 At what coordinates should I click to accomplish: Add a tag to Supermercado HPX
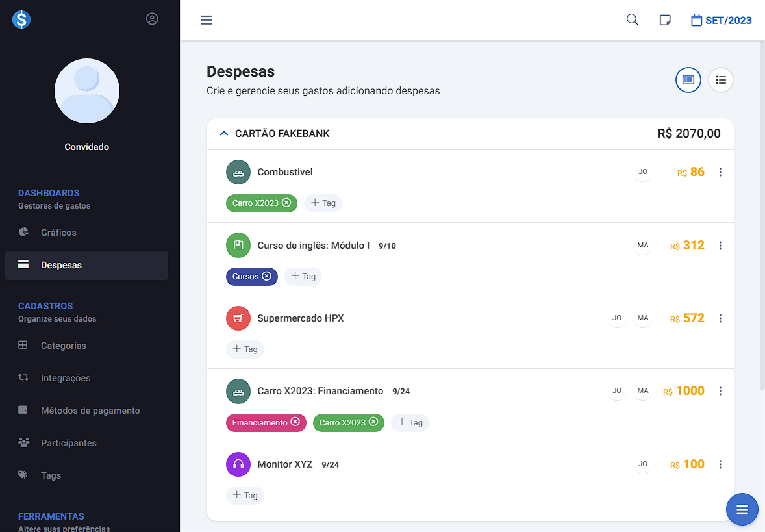point(245,349)
